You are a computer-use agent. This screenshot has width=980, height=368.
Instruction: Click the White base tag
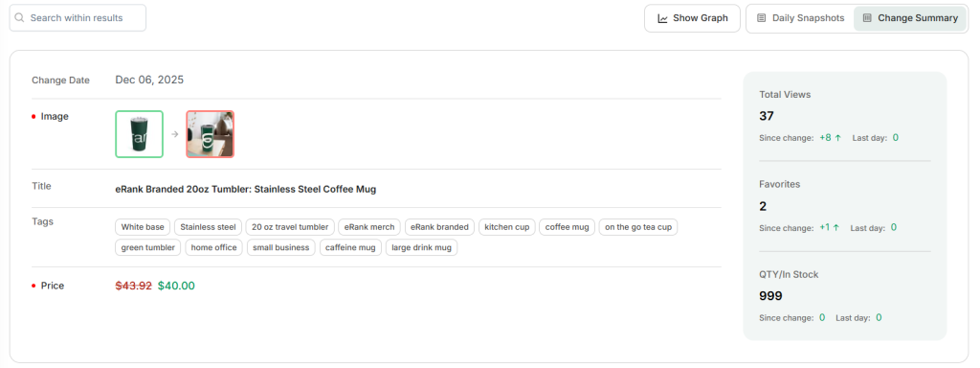click(143, 227)
